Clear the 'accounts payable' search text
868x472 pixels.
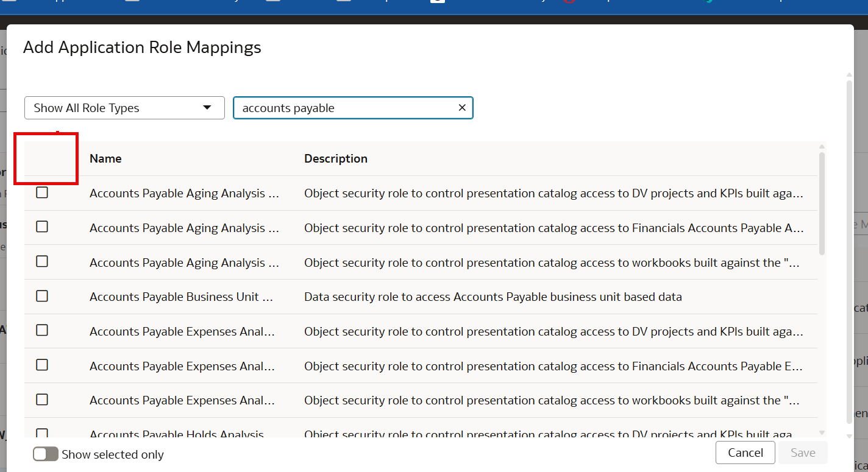pyautogui.click(x=462, y=108)
